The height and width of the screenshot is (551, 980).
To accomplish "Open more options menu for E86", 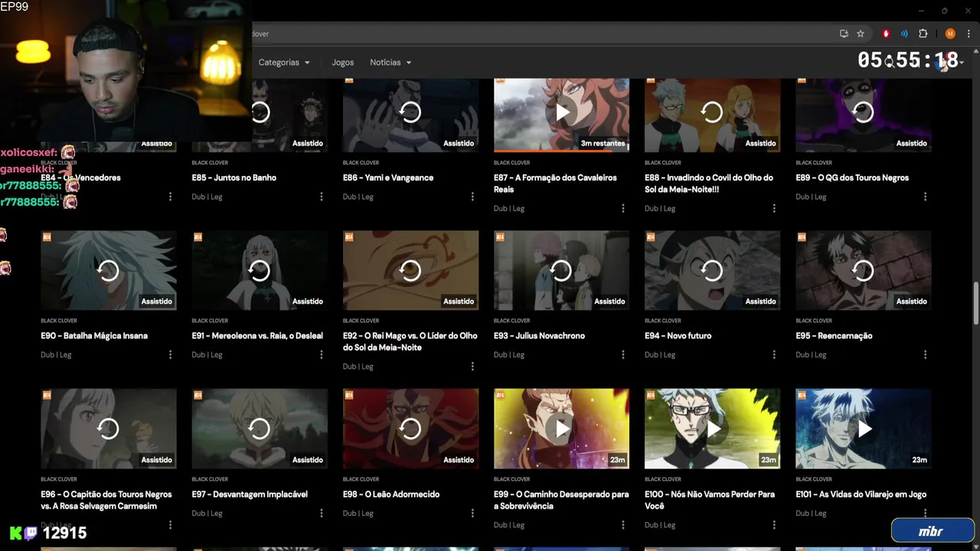I will (472, 197).
